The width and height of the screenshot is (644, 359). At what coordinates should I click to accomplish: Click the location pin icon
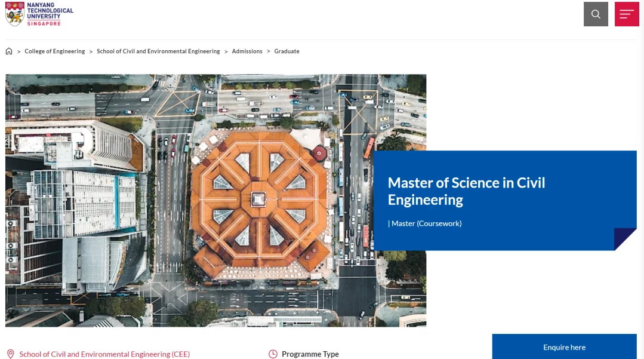point(11,354)
